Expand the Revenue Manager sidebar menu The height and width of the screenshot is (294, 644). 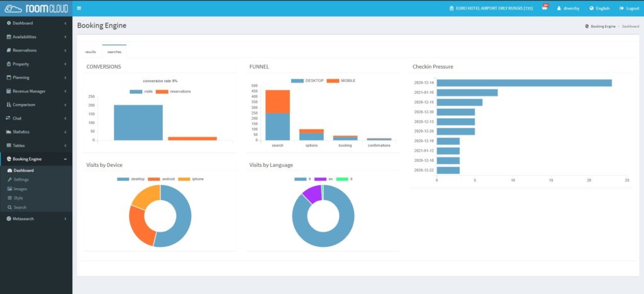(36, 91)
